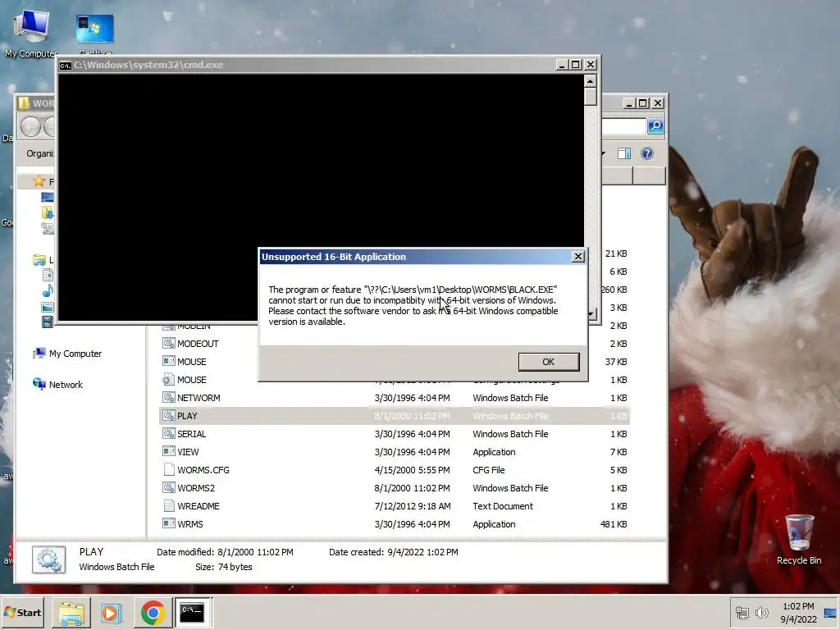
Task: Select the WORMS.CFG file
Action: 395,470
